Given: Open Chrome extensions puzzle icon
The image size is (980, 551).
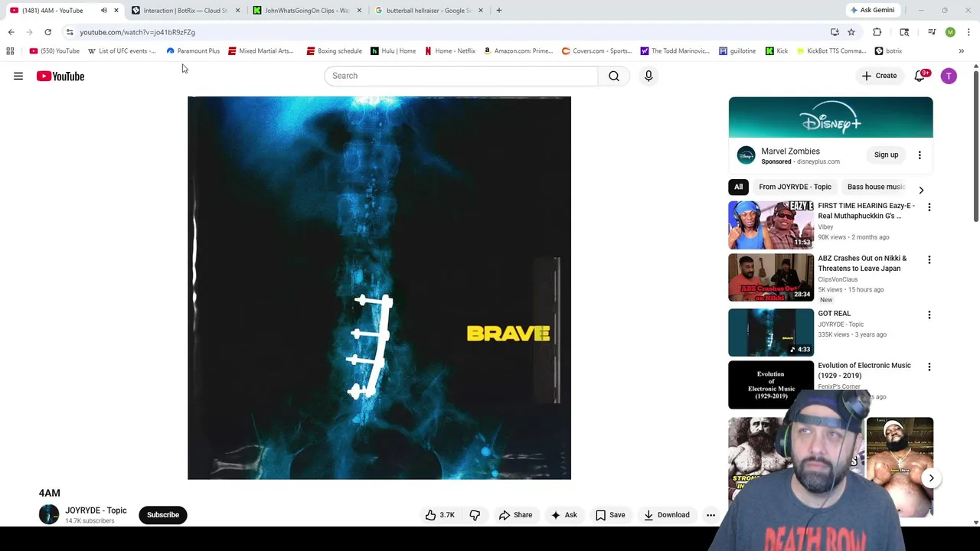Looking at the screenshot, I should click(x=877, y=32).
